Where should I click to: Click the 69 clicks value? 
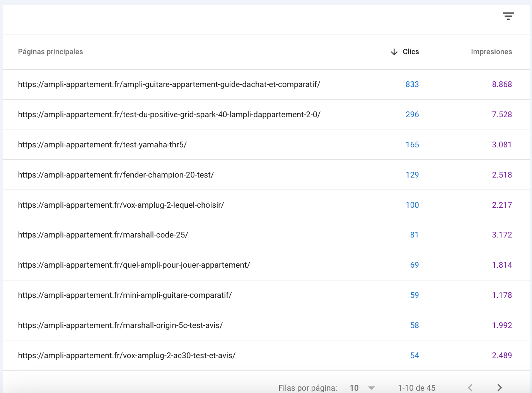tap(414, 265)
